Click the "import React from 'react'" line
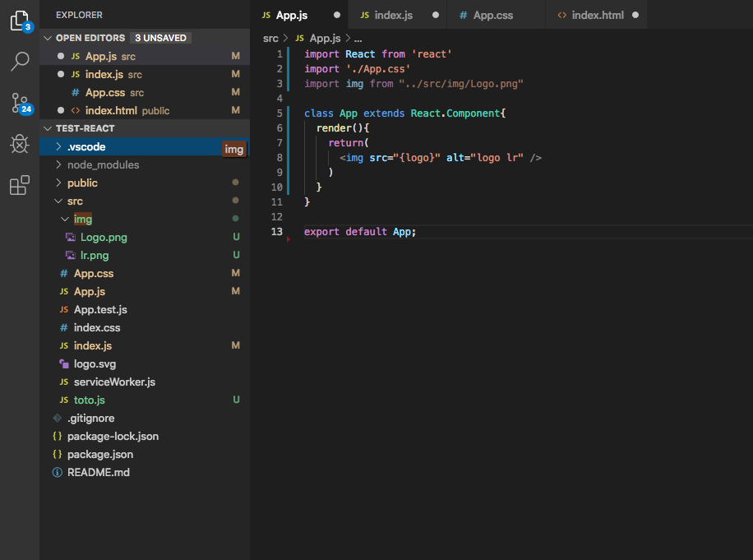753x560 pixels. point(378,54)
